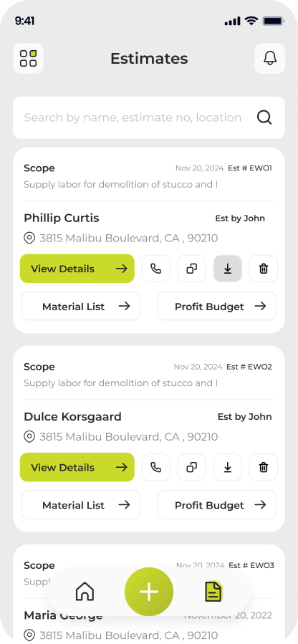Viewport: 298px width, 644px height.
Task: Tap the search magnifier icon
Action: click(x=264, y=118)
